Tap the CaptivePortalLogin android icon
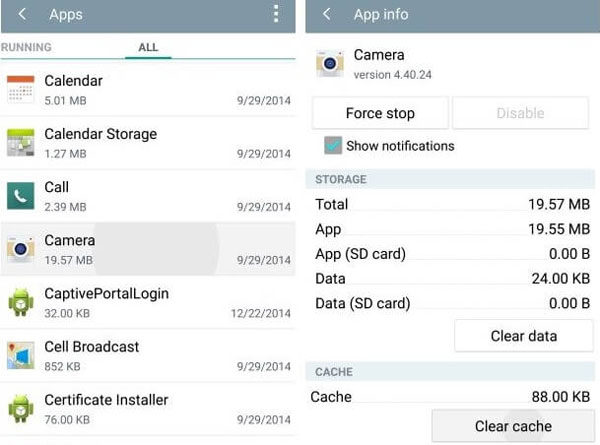 point(21,302)
